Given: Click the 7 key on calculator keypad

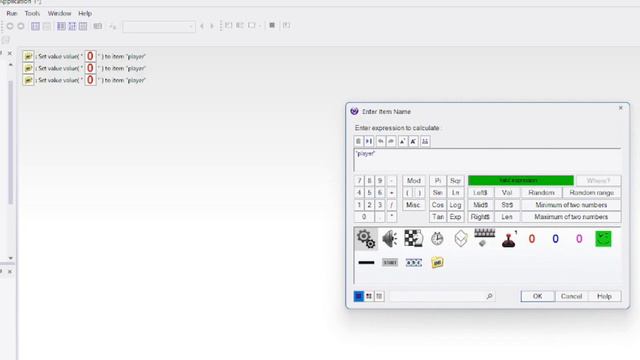Looking at the screenshot, I should point(359,180).
